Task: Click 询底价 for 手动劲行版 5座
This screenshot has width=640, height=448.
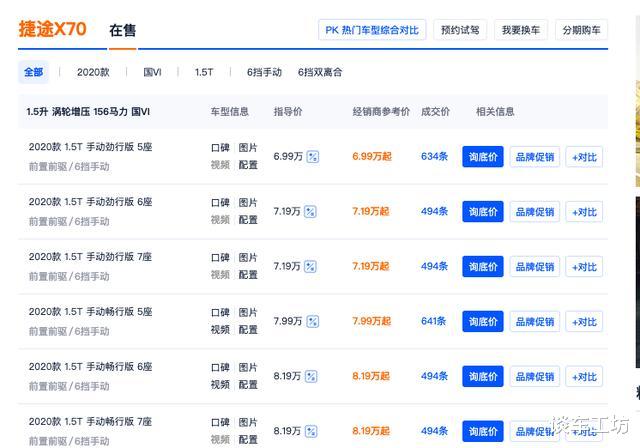Action: tap(483, 157)
